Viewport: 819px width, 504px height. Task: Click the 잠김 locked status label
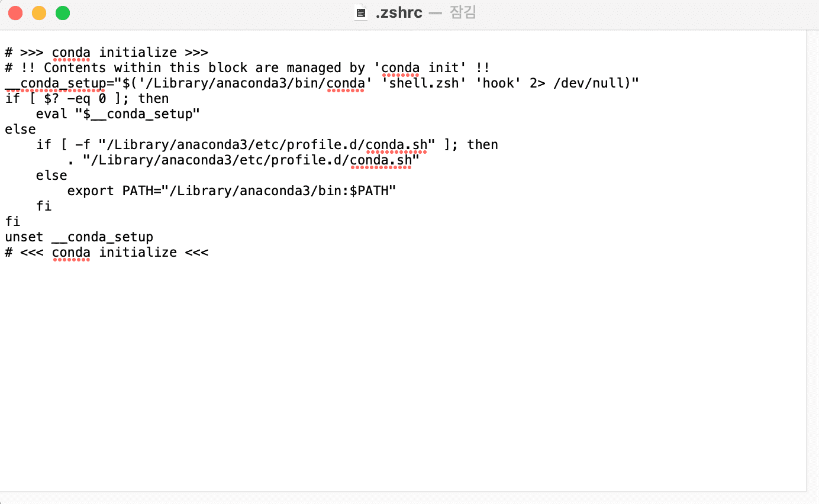coord(463,12)
